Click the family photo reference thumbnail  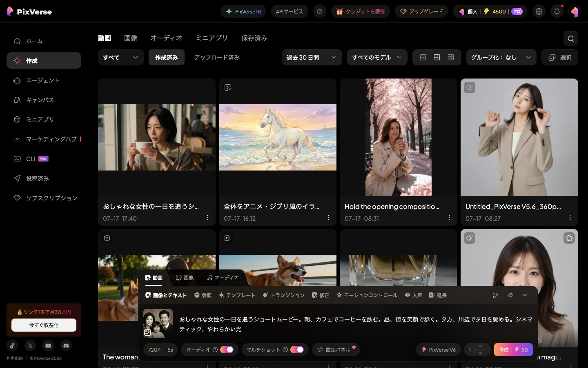[158, 323]
